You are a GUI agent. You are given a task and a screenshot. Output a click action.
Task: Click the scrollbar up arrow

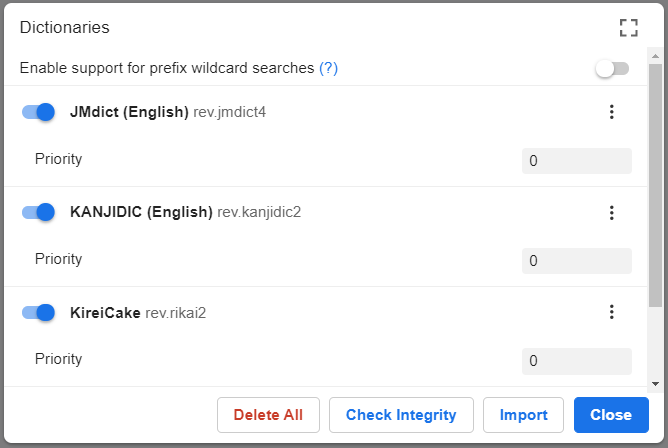click(x=655, y=56)
